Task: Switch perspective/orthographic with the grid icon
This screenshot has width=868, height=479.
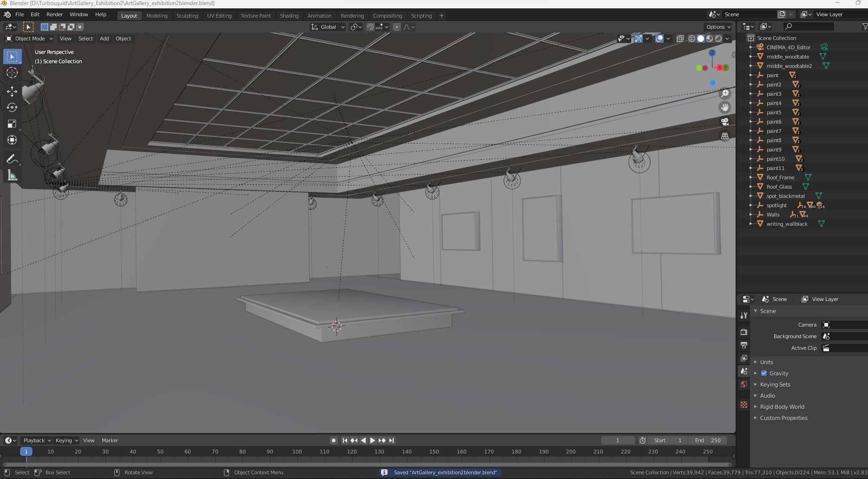Action: pos(725,136)
